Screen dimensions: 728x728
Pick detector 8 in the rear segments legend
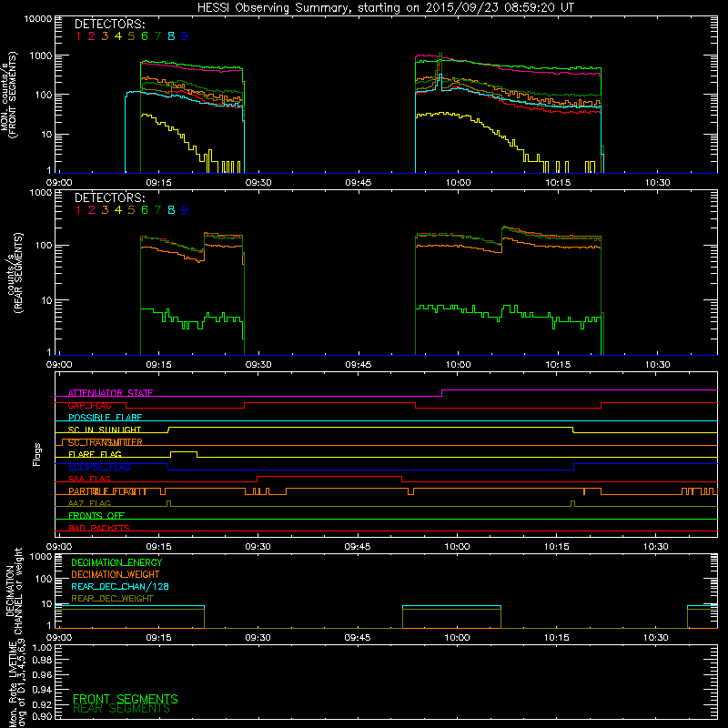171,210
